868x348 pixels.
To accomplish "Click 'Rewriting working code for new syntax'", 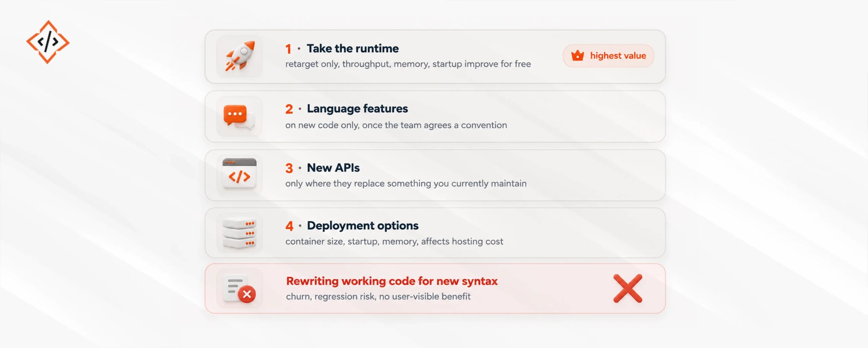I will (392, 281).
